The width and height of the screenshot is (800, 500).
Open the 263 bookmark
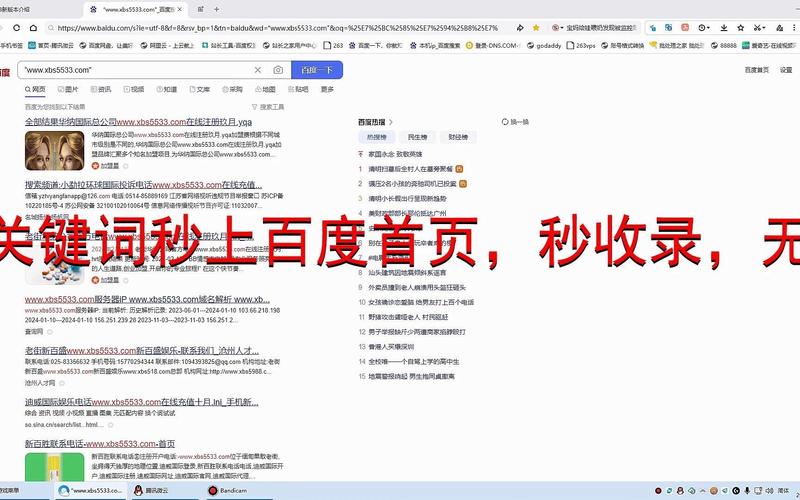333,45
